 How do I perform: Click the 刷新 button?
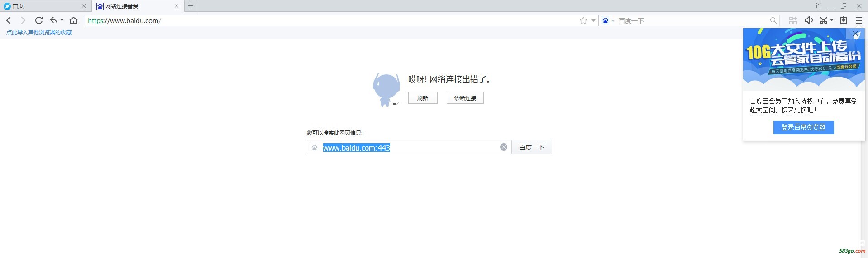click(x=423, y=98)
